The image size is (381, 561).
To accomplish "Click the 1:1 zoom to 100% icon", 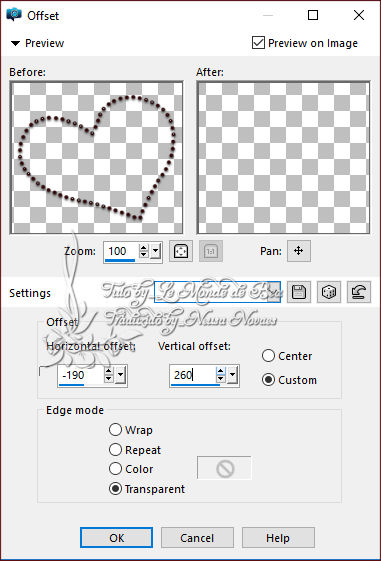I will click(211, 251).
